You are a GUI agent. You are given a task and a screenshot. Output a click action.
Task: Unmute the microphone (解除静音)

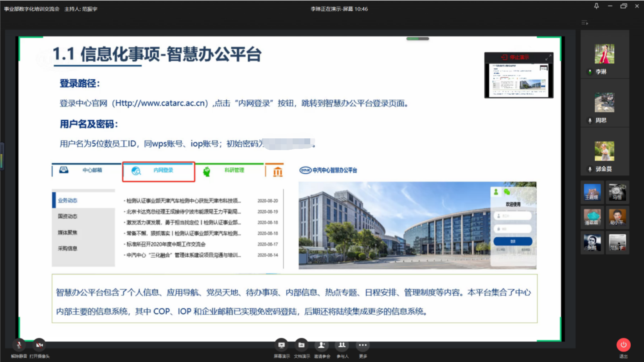click(19, 345)
